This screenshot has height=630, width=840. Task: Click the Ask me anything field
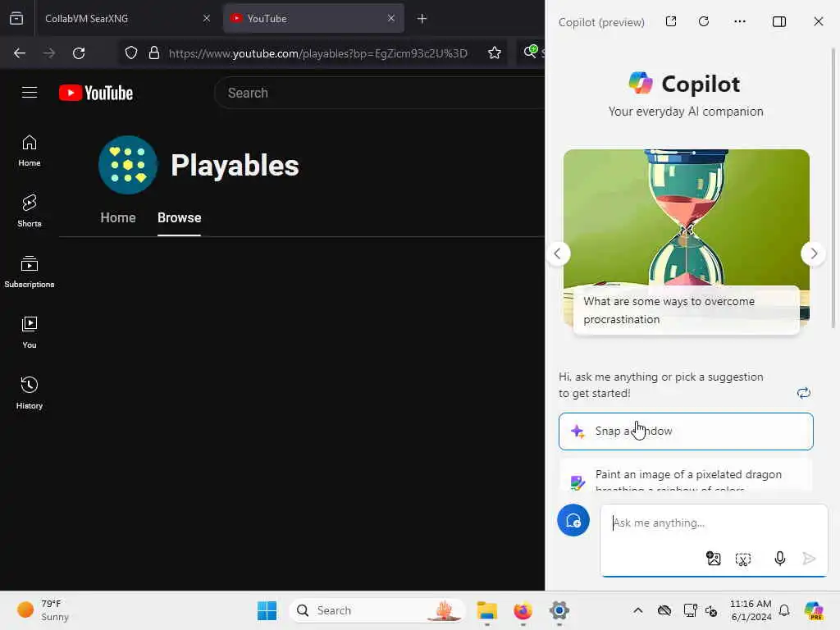(714, 523)
